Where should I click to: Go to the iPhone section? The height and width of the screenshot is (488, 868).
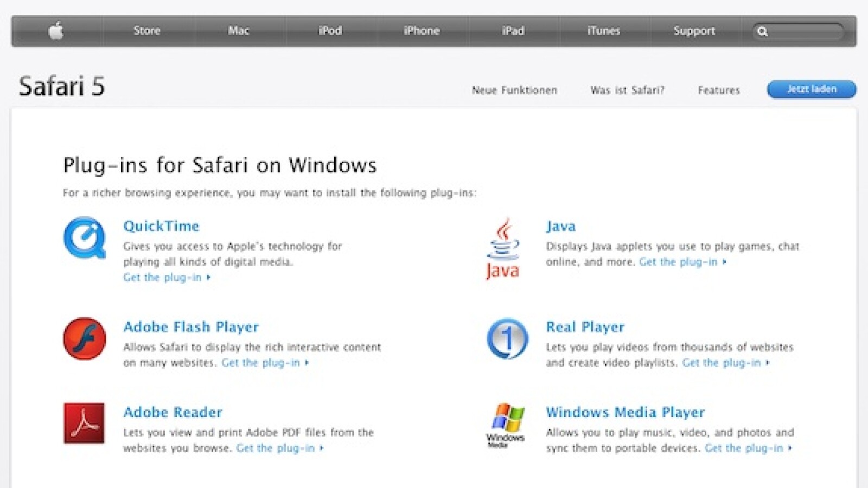click(x=422, y=31)
